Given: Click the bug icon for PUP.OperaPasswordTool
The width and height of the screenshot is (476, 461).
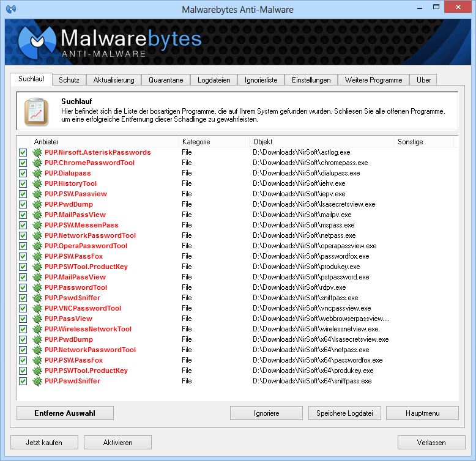Looking at the screenshot, I should point(37,246).
